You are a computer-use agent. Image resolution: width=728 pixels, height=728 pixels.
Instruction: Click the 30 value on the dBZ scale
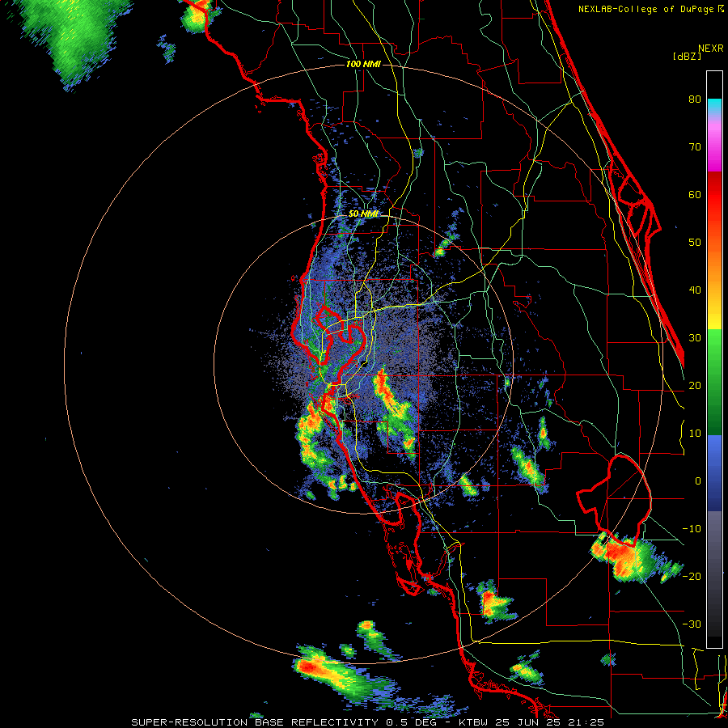695,338
